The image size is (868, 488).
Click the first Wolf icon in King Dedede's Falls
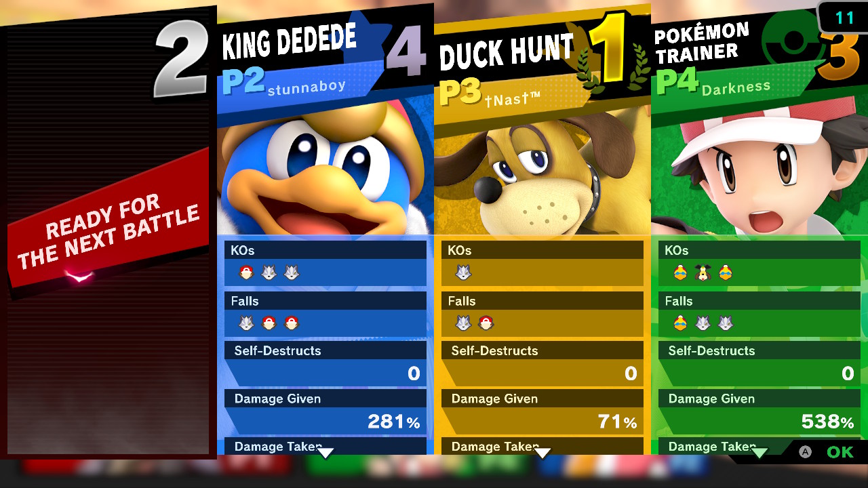[246, 324]
